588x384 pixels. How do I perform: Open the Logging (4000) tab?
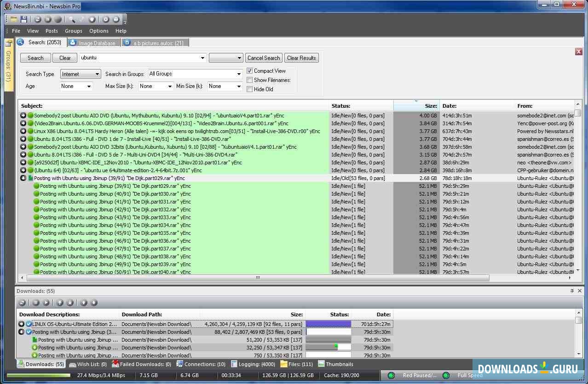253,364
